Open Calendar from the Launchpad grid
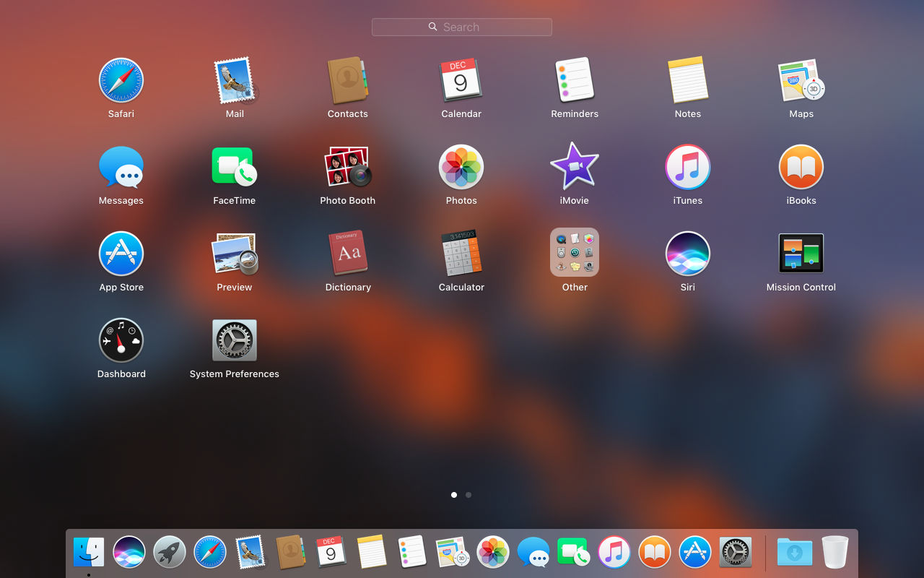 [461, 80]
